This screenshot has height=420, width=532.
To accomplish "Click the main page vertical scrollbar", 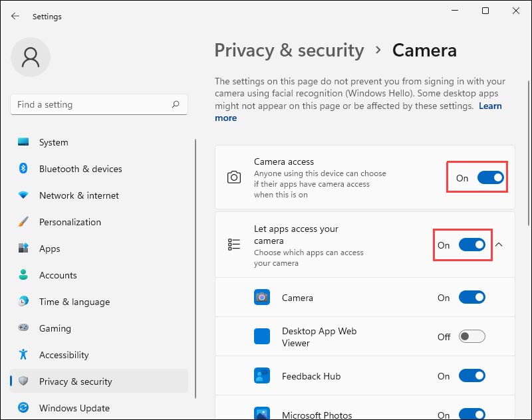I will 529,153.
